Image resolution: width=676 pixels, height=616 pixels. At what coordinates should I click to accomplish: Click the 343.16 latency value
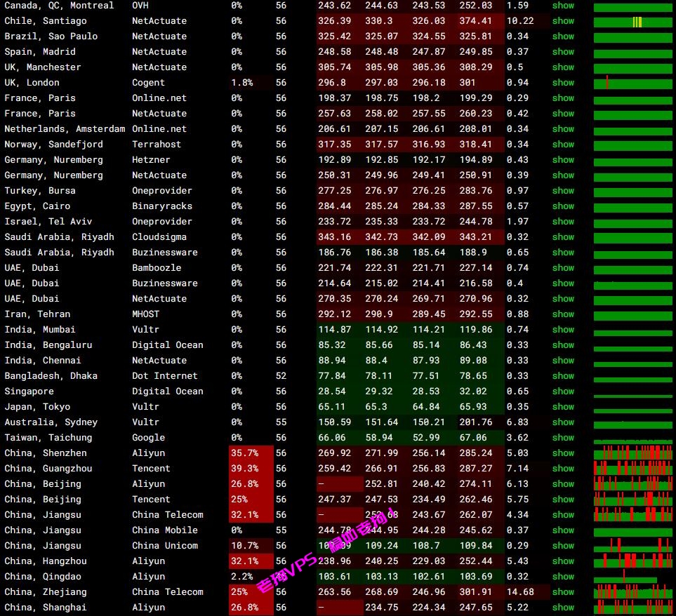pos(335,237)
